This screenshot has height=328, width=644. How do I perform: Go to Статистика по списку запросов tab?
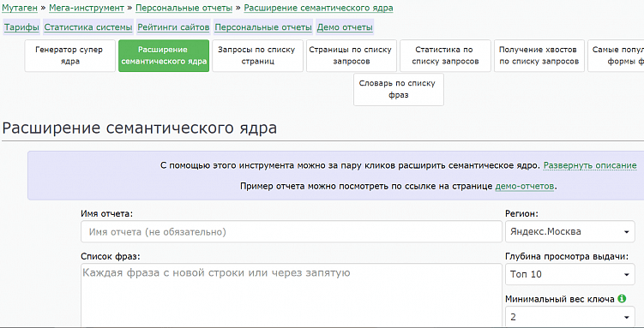pos(445,56)
